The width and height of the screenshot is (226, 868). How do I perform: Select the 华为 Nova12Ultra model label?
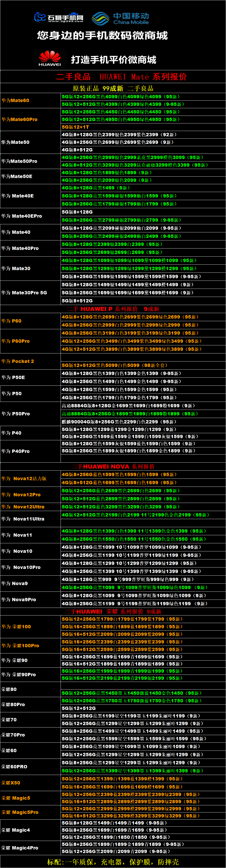pyautogui.click(x=23, y=507)
